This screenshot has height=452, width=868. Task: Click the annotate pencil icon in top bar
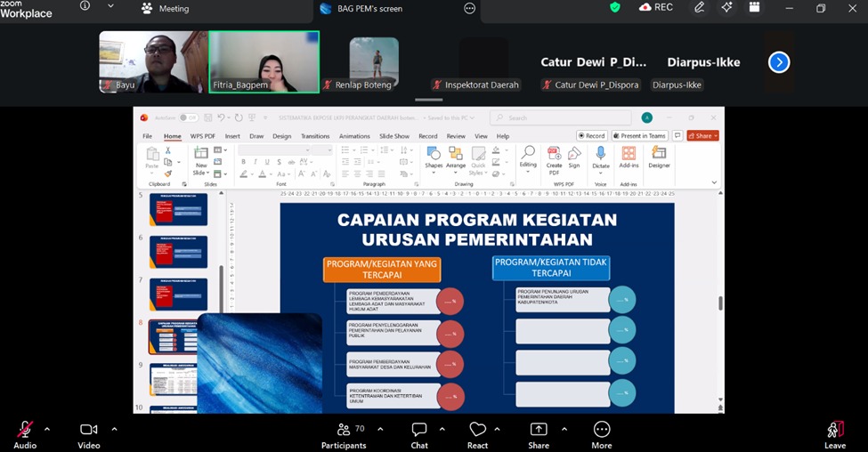[700, 7]
